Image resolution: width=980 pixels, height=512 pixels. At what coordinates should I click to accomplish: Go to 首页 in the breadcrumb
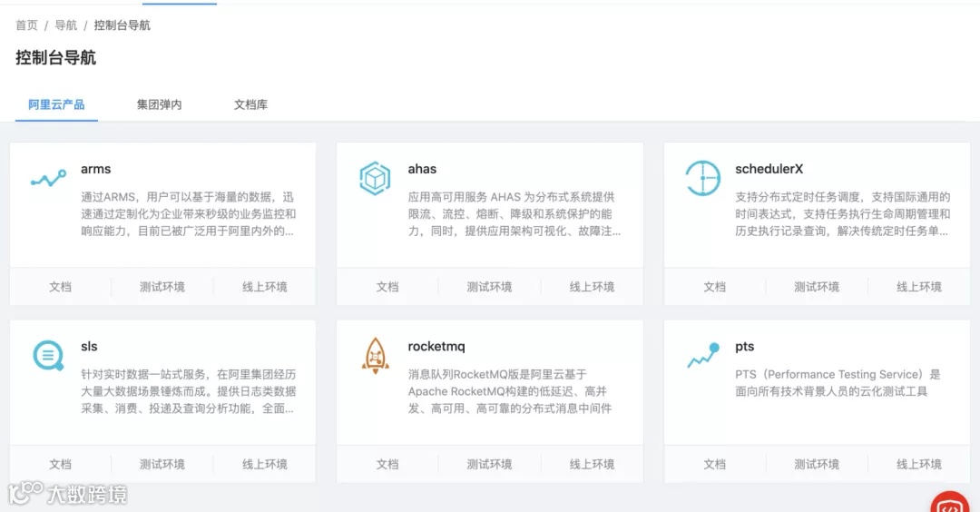(x=26, y=25)
